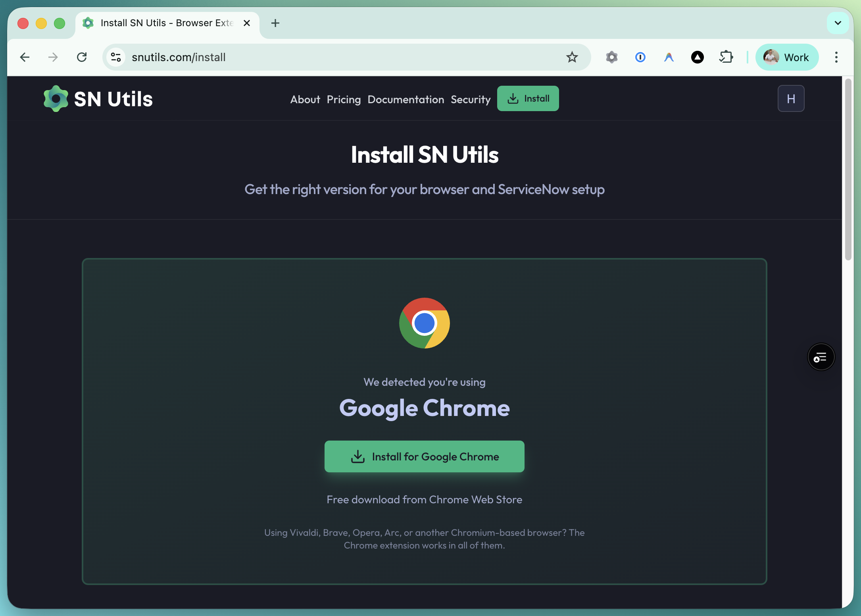
Task: Select the Documentation menu item
Action: coord(406,100)
